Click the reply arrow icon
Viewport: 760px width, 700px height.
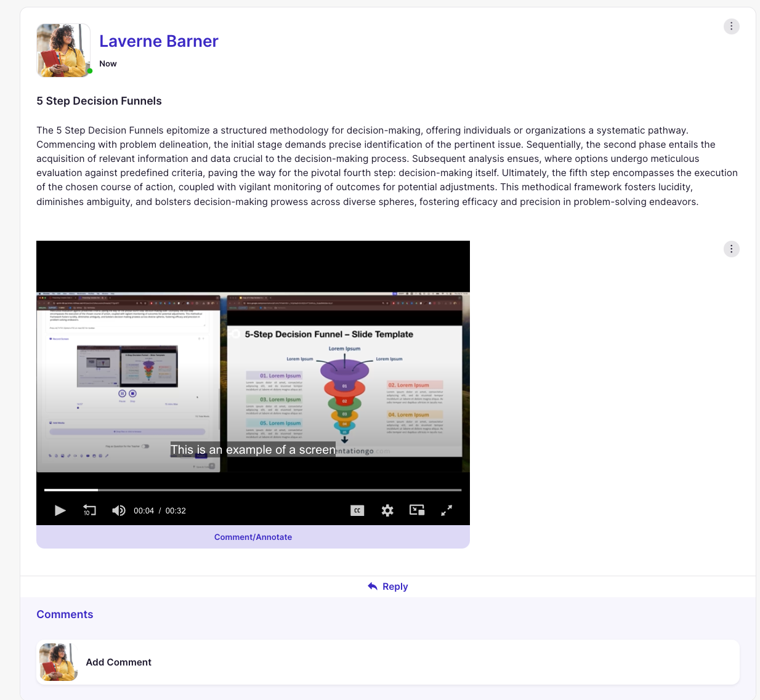(373, 587)
